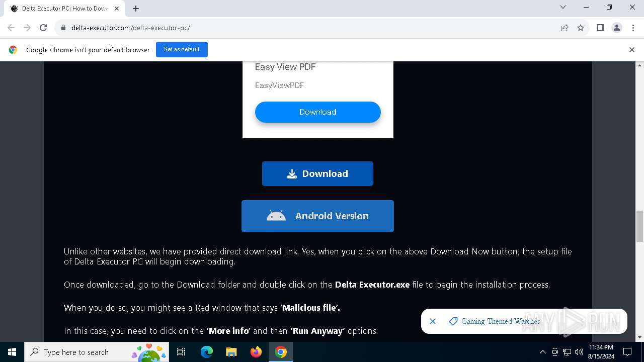Reload the current page
The image size is (644, 362).
click(x=43, y=28)
